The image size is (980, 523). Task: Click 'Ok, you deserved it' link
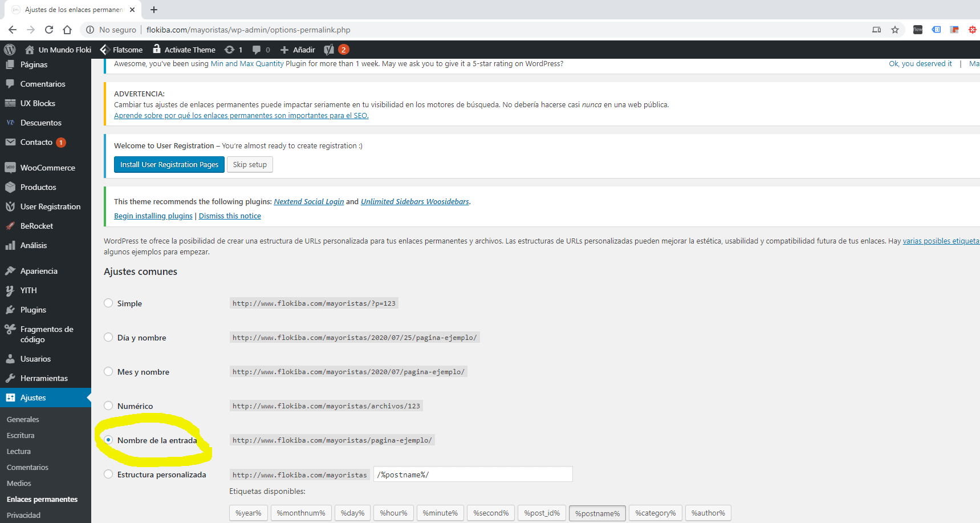pyautogui.click(x=920, y=63)
